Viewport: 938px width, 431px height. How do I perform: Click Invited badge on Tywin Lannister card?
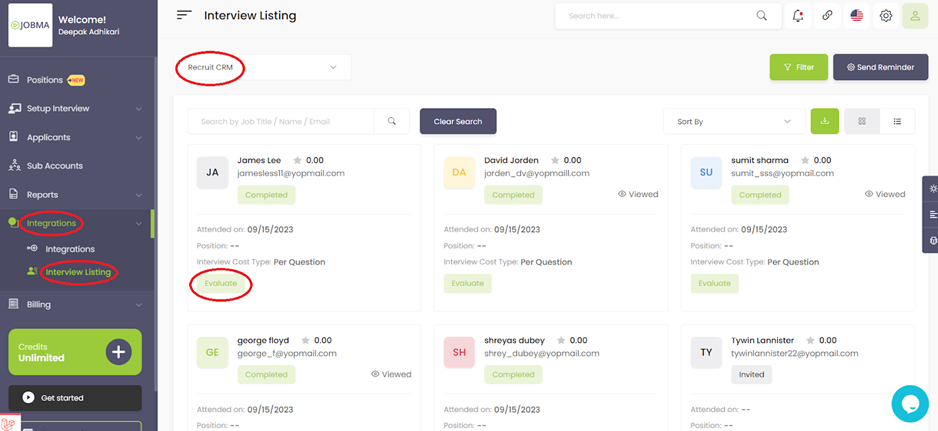751,375
